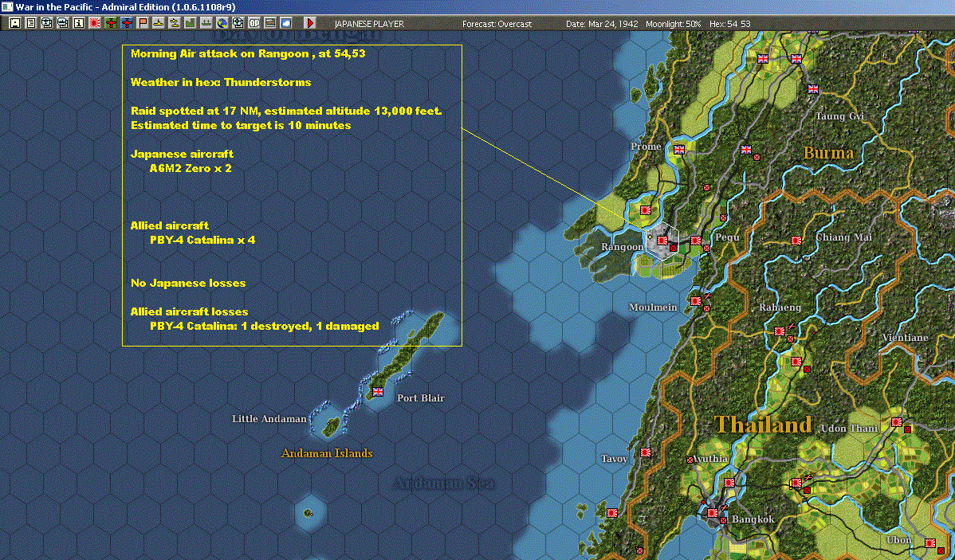
Task: Click the red play arrow button
Action: click(x=310, y=23)
